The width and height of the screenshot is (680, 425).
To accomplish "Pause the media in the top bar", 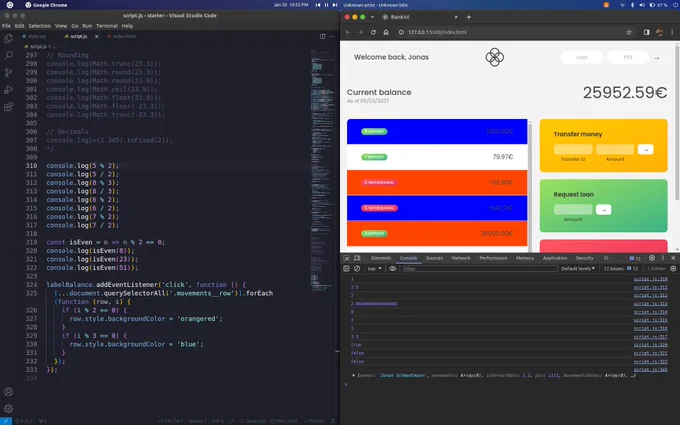I will point(327,5).
